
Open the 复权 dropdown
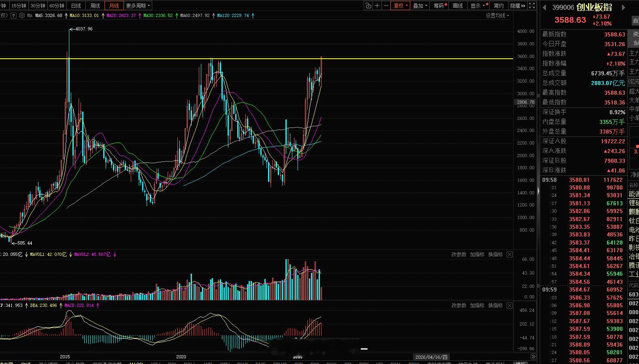(400, 6)
